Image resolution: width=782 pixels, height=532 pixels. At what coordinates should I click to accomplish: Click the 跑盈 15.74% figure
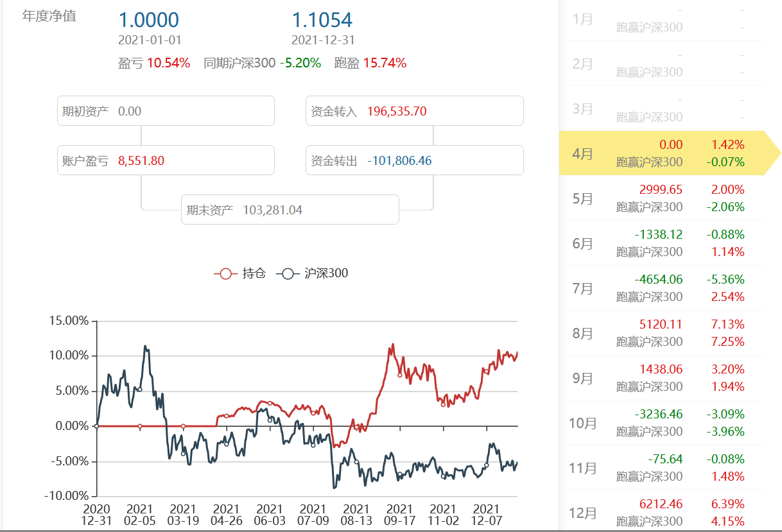(385, 63)
